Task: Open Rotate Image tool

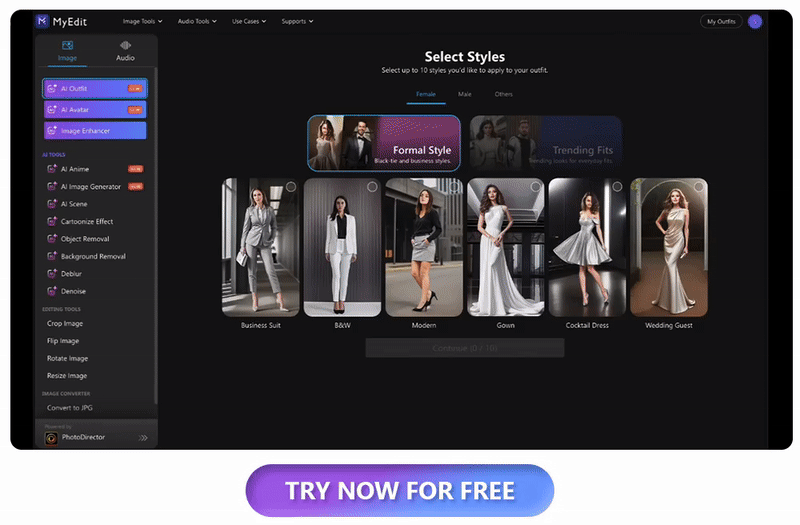Action: 67,358
